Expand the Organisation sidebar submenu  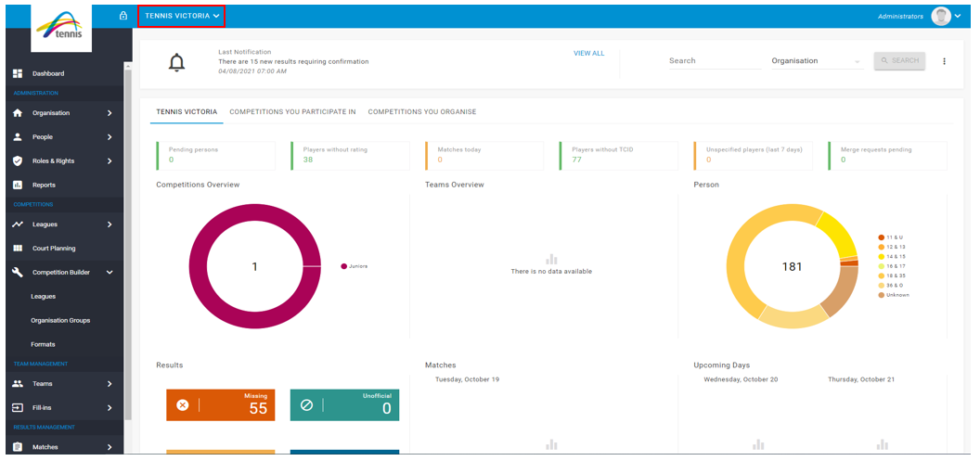(110, 113)
